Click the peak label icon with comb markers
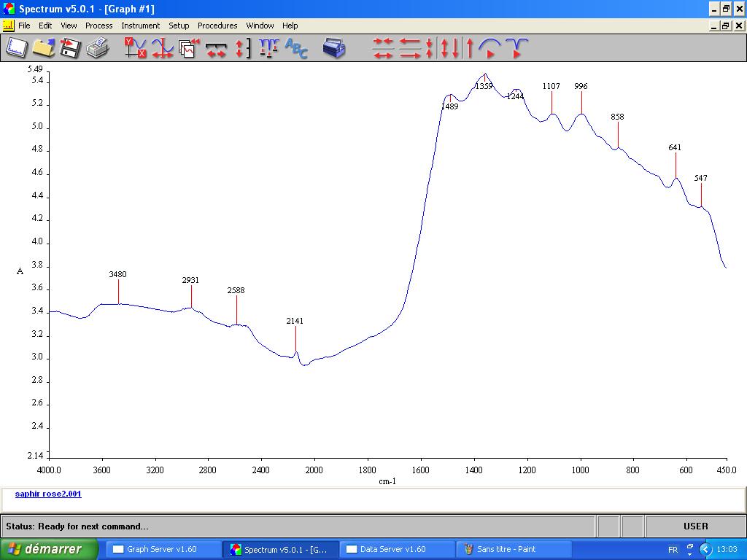The width and height of the screenshot is (747, 560). (x=268, y=48)
